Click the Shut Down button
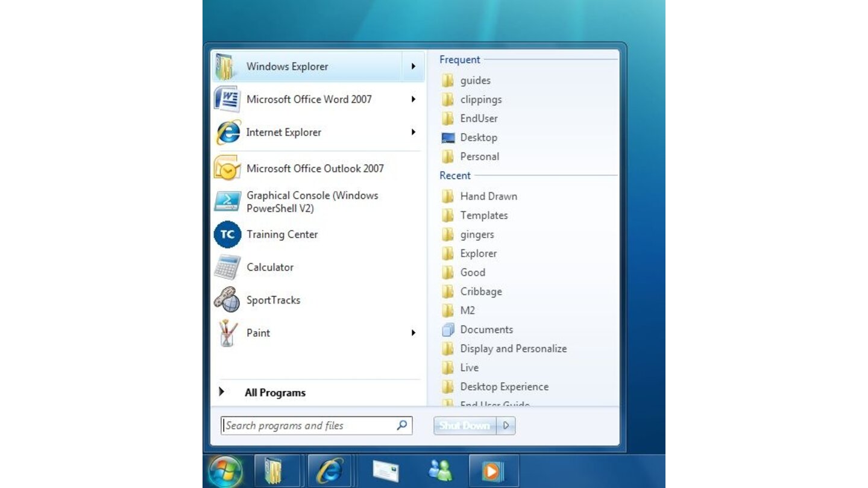The height and width of the screenshot is (488, 868). pos(465,426)
